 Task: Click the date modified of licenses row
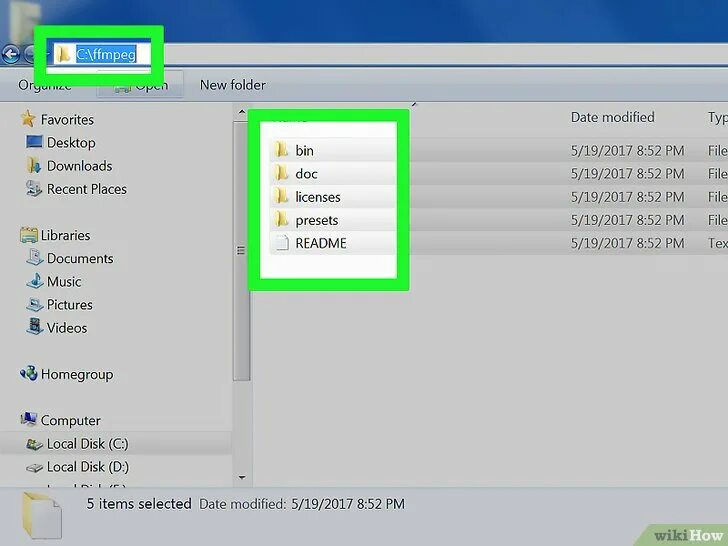pos(627,197)
